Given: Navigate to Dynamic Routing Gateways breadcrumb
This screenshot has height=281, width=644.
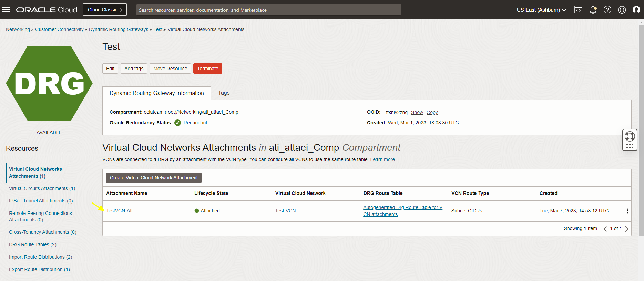Looking at the screenshot, I should pyautogui.click(x=119, y=29).
